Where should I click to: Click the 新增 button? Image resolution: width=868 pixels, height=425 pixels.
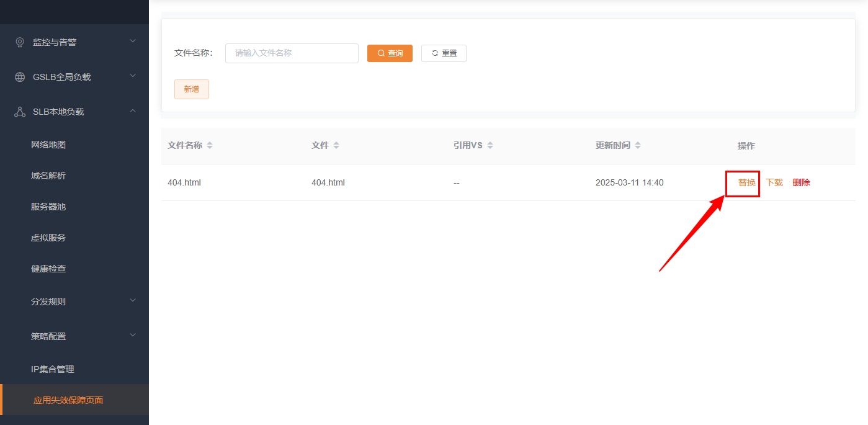click(x=191, y=89)
